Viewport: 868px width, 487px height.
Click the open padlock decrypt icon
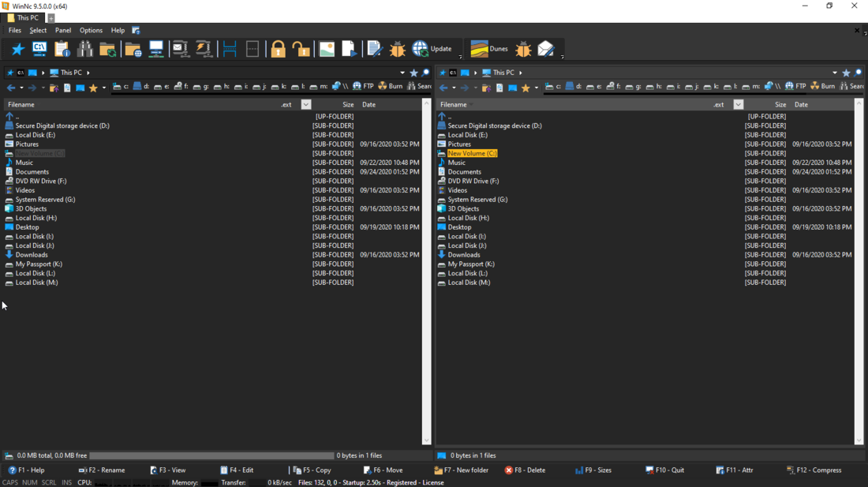tap(301, 49)
